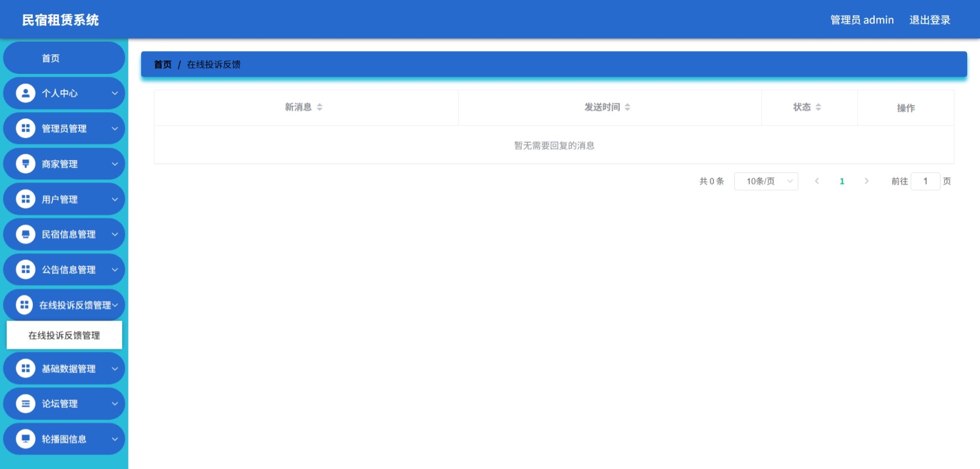The height and width of the screenshot is (469, 980).
Task: Open 轮播图信息 menu label
Action: (x=64, y=439)
